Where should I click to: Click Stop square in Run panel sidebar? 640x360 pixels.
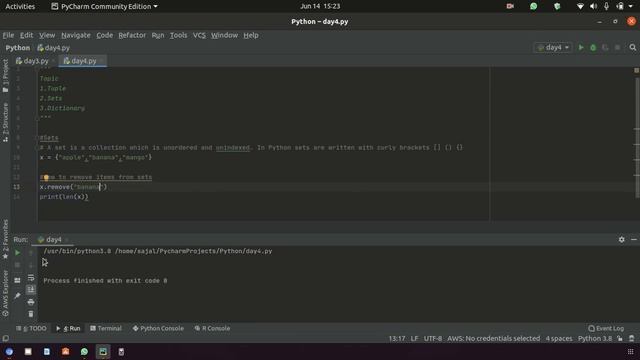tap(17, 265)
